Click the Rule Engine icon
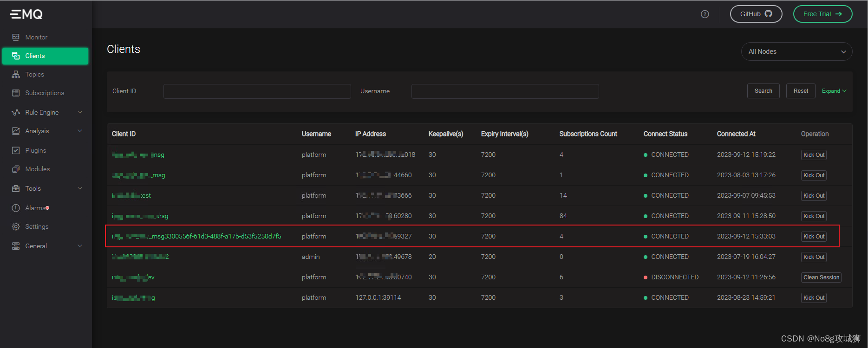The width and height of the screenshot is (868, 348). [16, 112]
